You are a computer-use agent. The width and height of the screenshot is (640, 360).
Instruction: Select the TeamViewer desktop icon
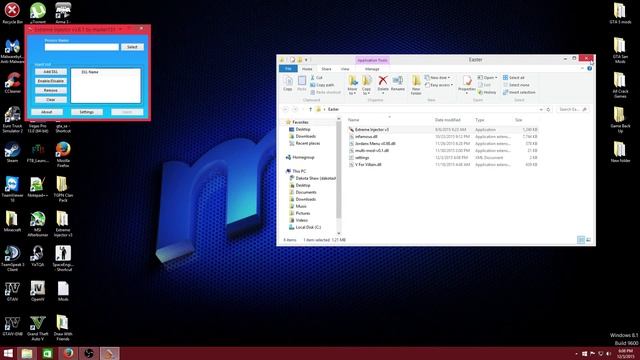12,189
